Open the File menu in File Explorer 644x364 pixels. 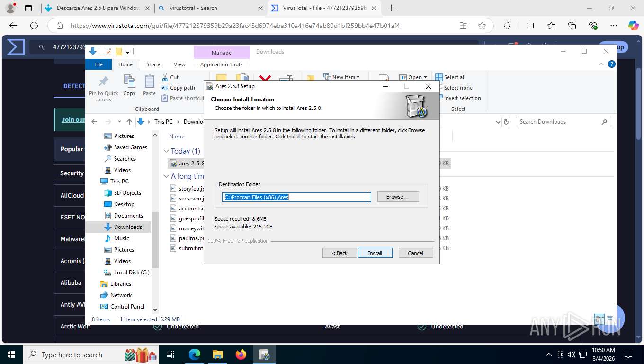98,64
